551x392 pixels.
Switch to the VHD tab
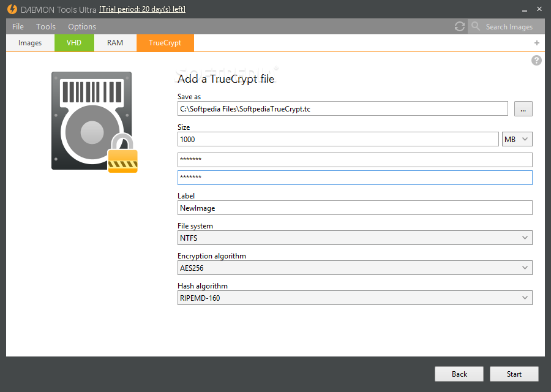pos(74,43)
